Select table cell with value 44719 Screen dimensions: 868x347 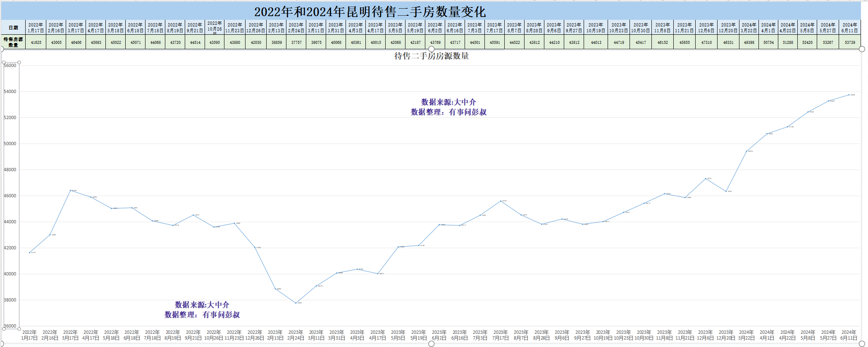coord(619,42)
